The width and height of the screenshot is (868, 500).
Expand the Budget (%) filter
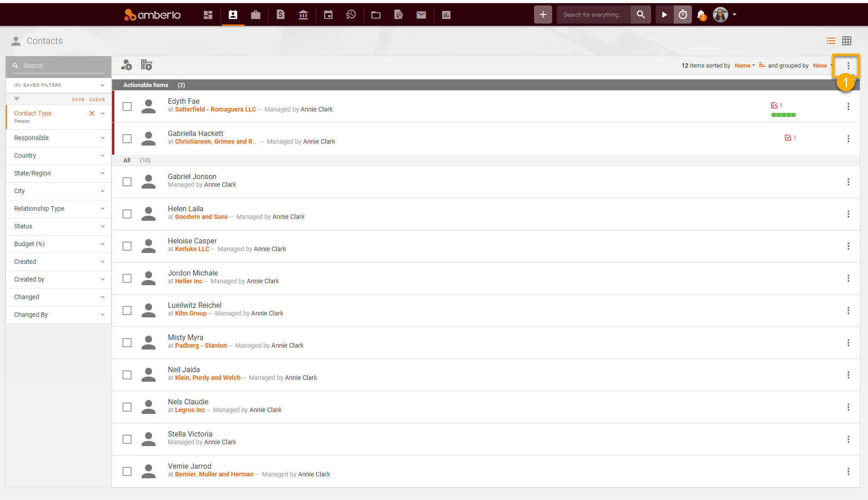point(59,244)
